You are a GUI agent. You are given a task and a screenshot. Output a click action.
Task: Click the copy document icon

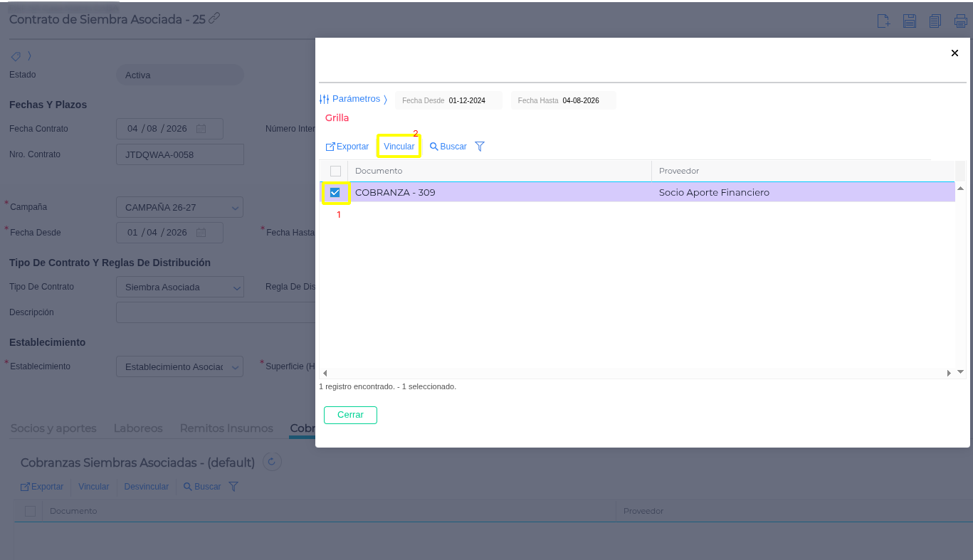(935, 21)
